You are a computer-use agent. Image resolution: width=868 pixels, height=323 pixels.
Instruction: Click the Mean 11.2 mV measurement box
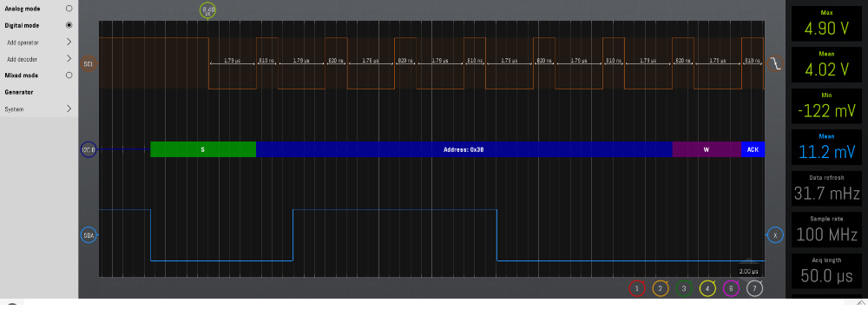[826, 148]
